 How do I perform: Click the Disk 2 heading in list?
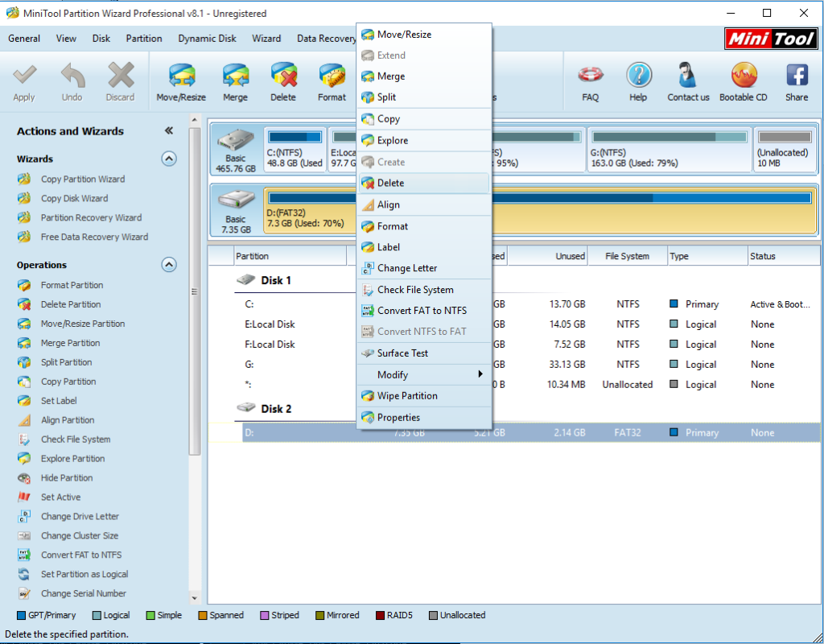click(276, 408)
